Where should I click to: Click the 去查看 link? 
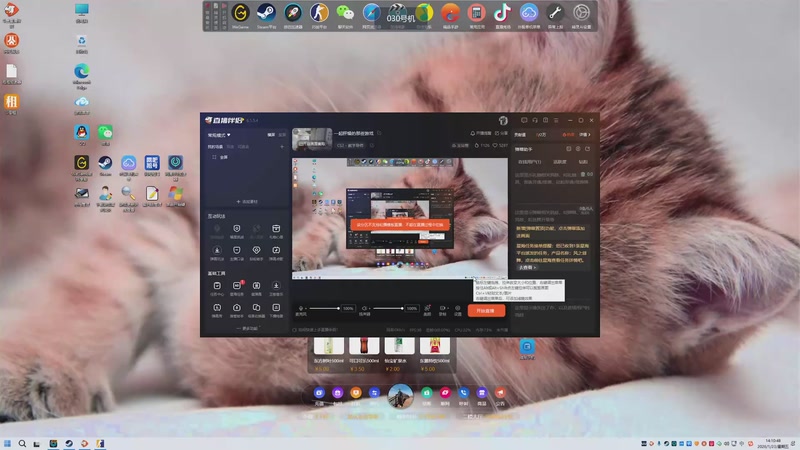[527, 267]
